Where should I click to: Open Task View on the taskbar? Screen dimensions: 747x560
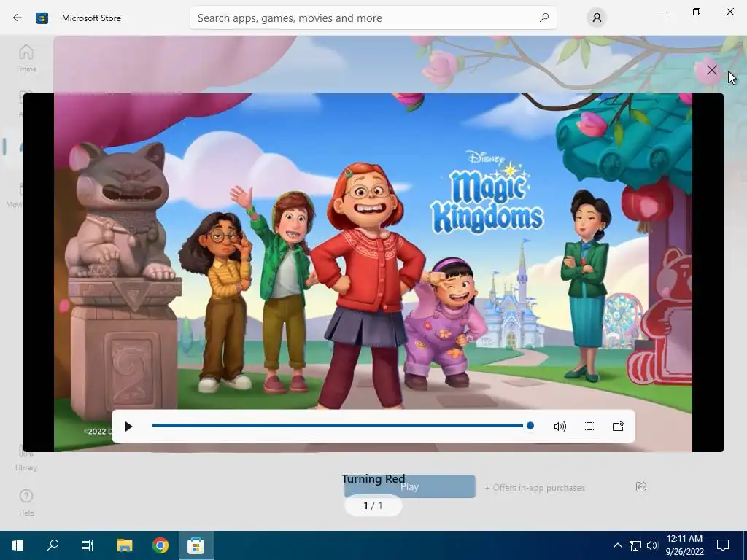[88, 545]
